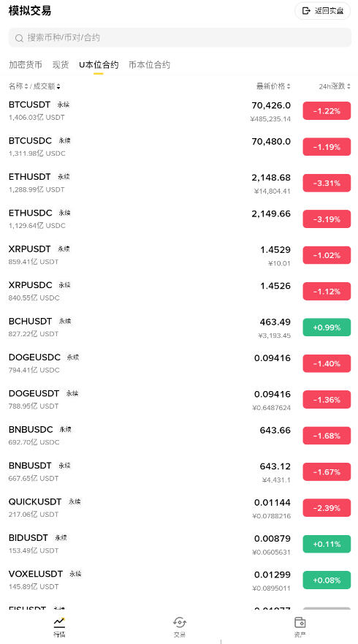This screenshot has width=358, height=644.
Task: Open the QUICKUSDT contract row
Action: 179,507
